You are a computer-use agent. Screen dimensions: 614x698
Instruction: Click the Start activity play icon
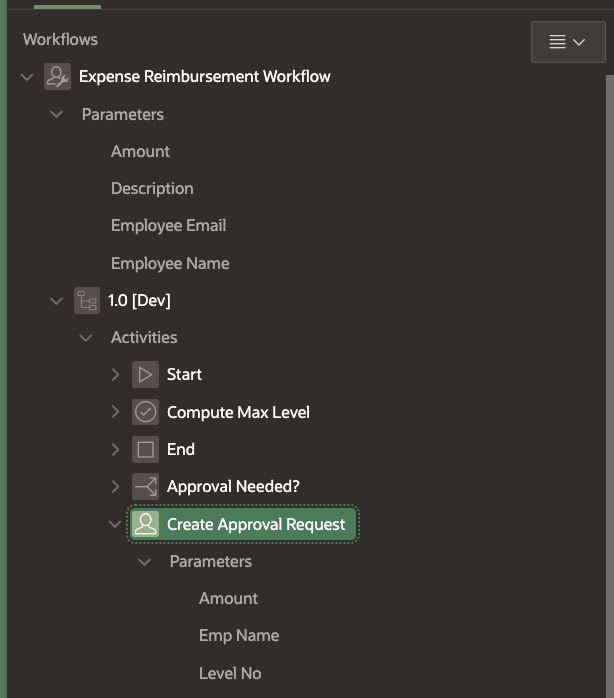pyautogui.click(x=146, y=375)
